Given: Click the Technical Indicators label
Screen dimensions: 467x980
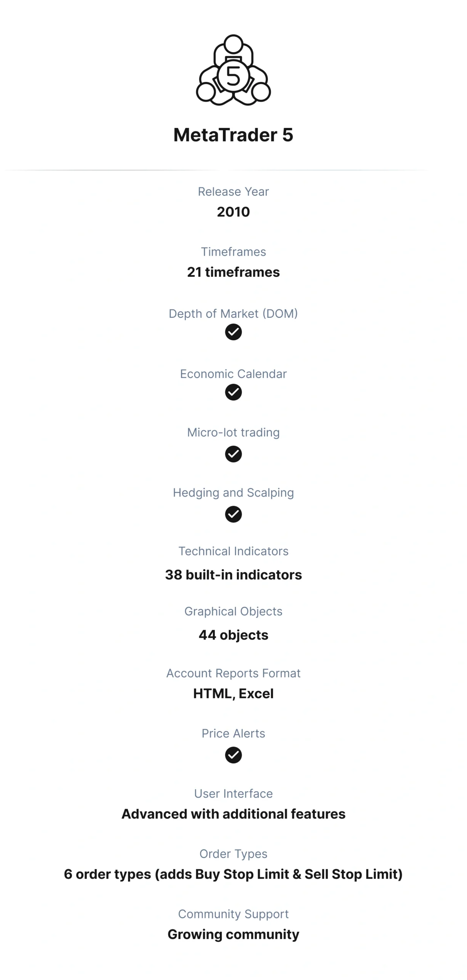Looking at the screenshot, I should [233, 551].
